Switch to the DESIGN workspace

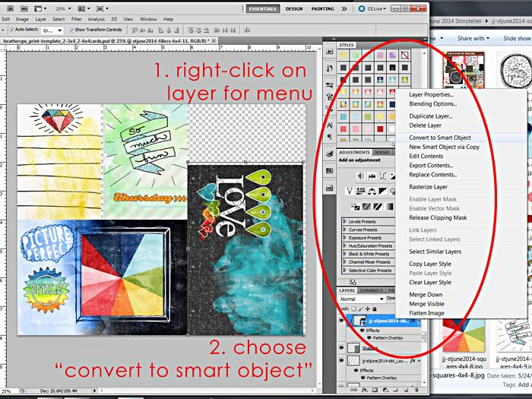(294, 9)
